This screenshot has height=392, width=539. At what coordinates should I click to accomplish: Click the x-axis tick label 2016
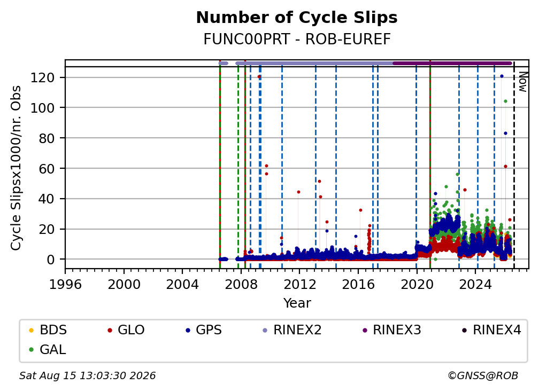358,285
